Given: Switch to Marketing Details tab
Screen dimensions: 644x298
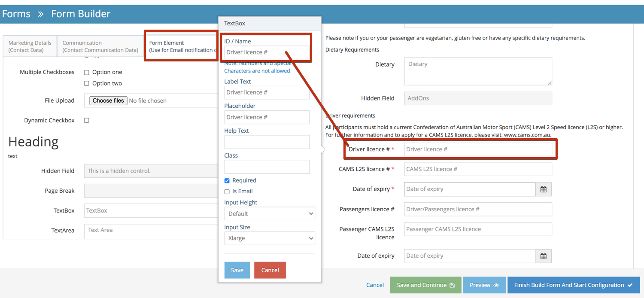Looking at the screenshot, I should pos(30,46).
